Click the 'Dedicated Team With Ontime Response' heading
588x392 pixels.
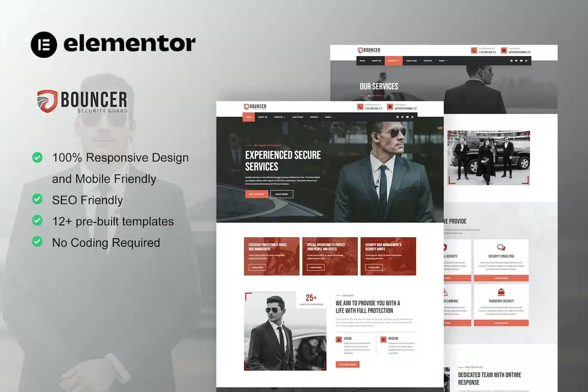coord(489,378)
